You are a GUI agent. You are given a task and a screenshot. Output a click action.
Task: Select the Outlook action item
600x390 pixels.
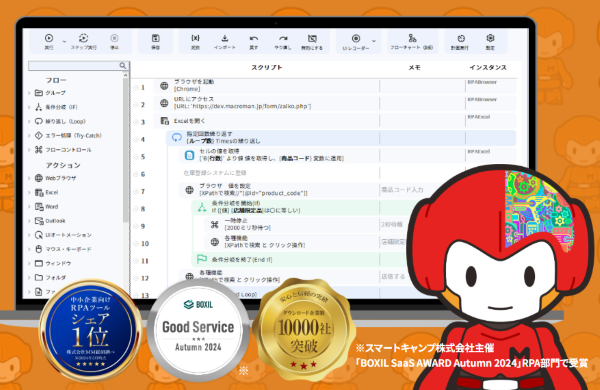click(50, 221)
